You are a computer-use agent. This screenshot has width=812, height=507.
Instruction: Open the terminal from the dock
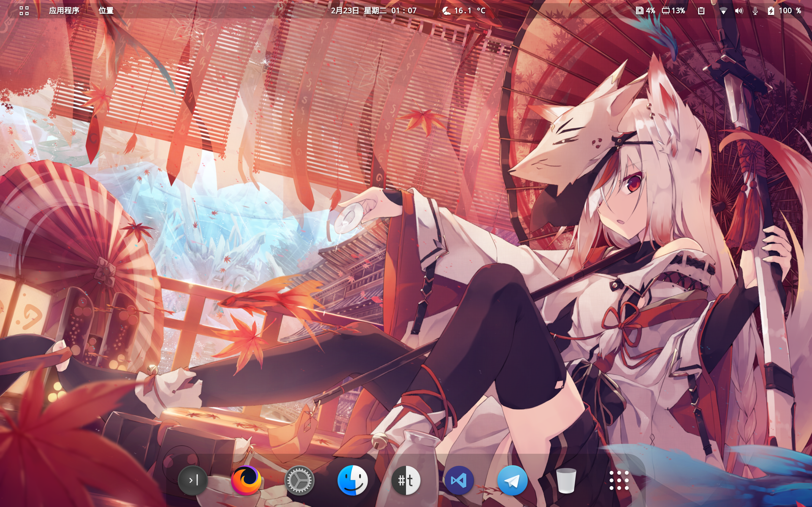(193, 480)
